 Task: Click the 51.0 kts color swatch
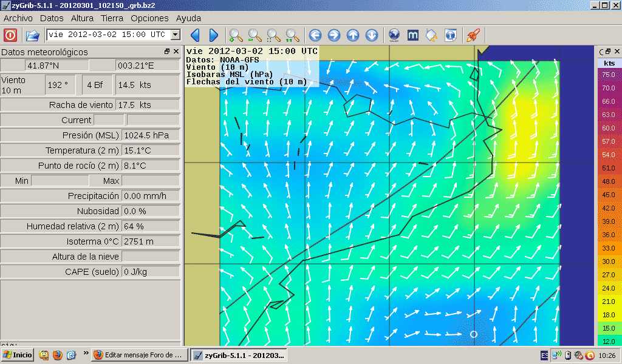[x=609, y=168]
